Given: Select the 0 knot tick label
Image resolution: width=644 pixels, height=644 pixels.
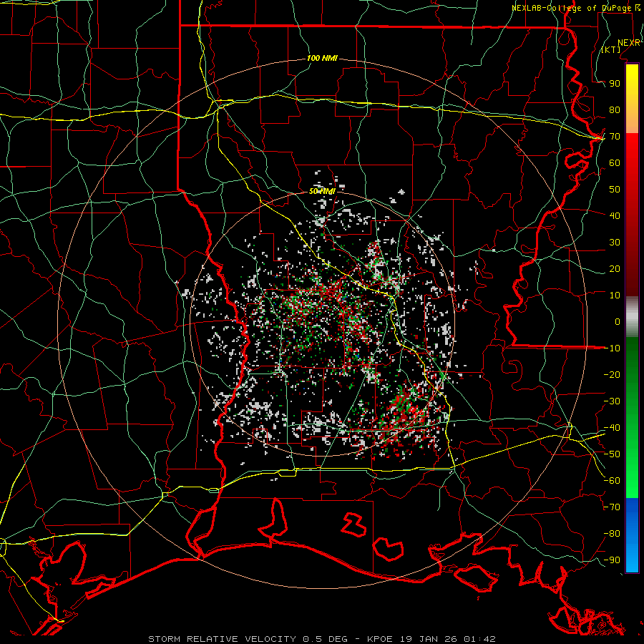Looking at the screenshot, I should pos(618,321).
